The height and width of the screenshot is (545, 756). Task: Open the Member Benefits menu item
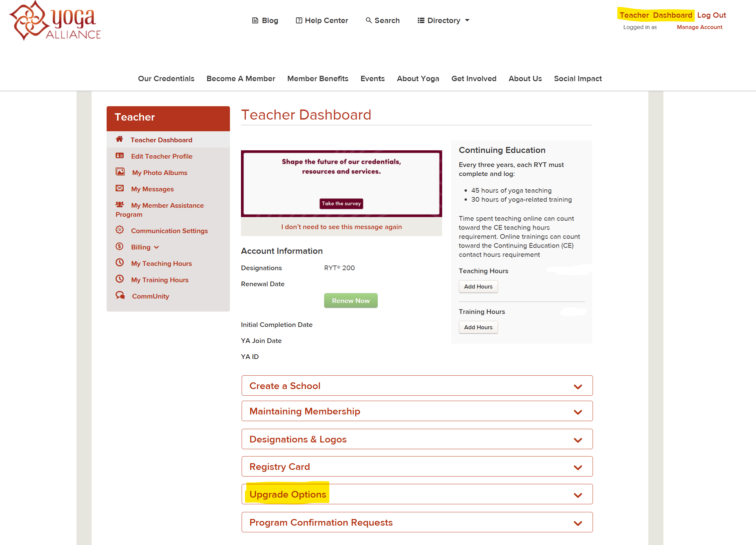[318, 78]
